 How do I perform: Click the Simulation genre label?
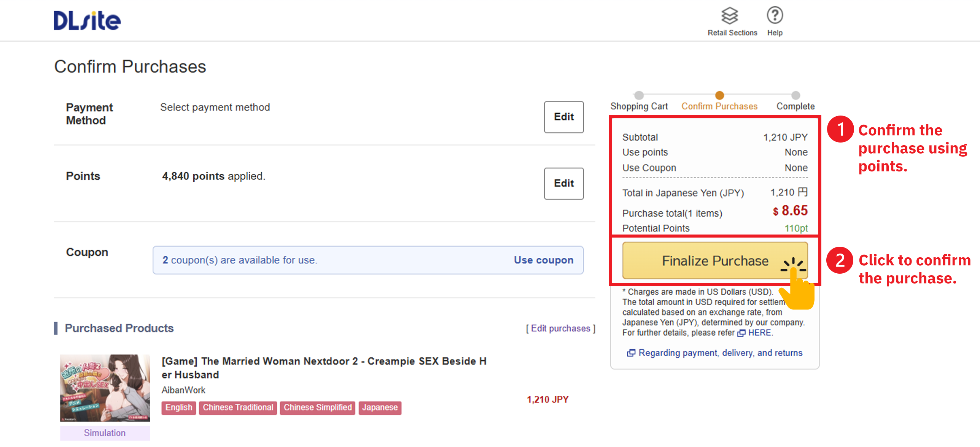[x=105, y=433]
